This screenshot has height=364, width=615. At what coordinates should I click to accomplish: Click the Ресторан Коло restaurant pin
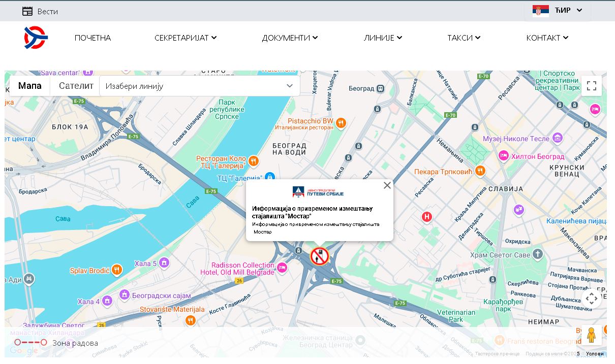pos(253,161)
